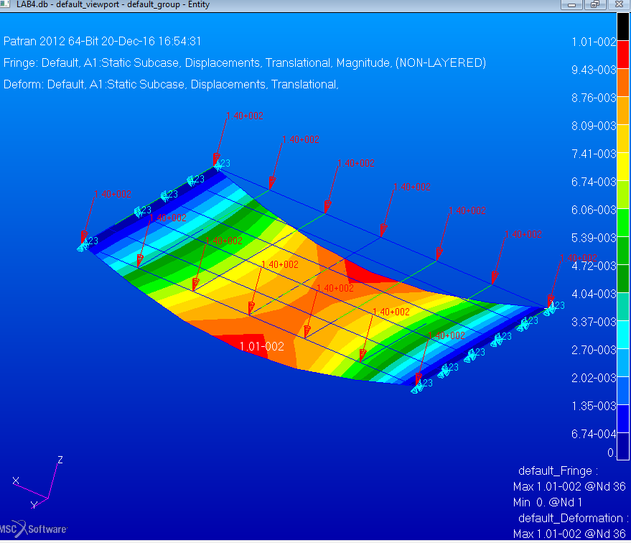Image resolution: width=631 pixels, height=543 pixels.
Task: Pick the cyan swatch between 3.37-003 and 2.70-003
Action: point(623,334)
